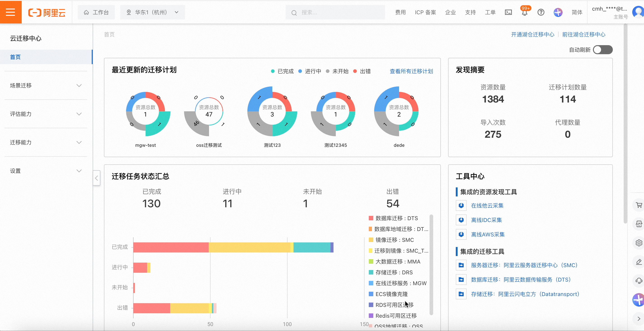
Task: Select 首页 in the sidebar
Action: point(46,57)
